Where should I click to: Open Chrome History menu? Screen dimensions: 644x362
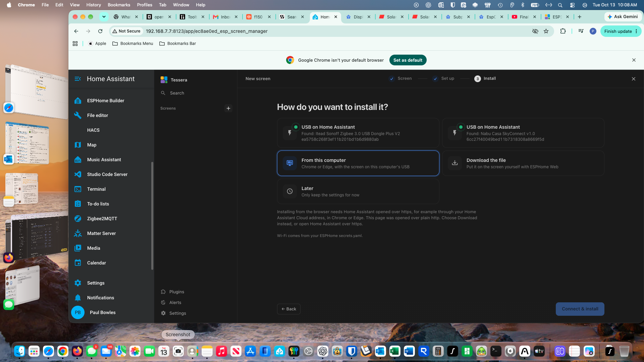[94, 5]
